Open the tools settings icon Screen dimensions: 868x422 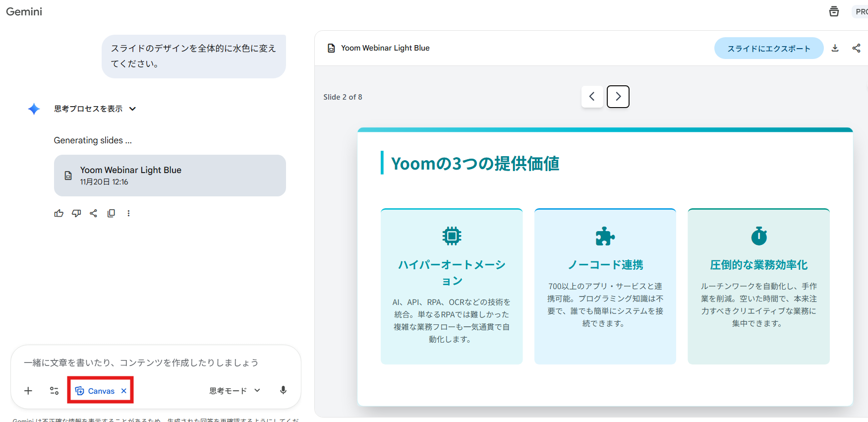pyautogui.click(x=55, y=391)
